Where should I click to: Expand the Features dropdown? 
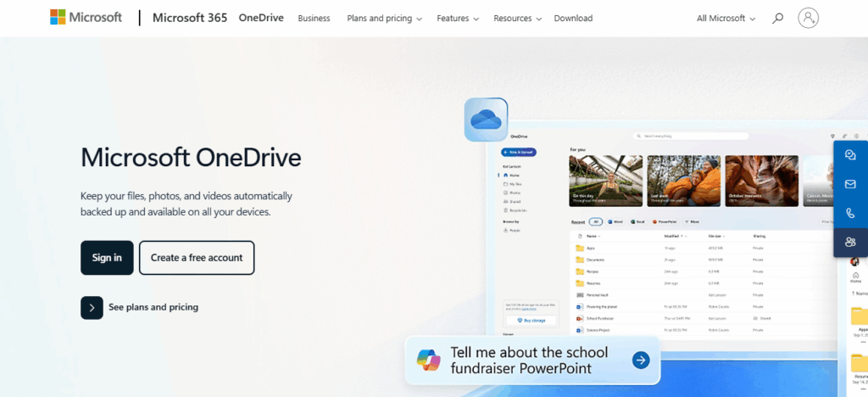(x=458, y=19)
